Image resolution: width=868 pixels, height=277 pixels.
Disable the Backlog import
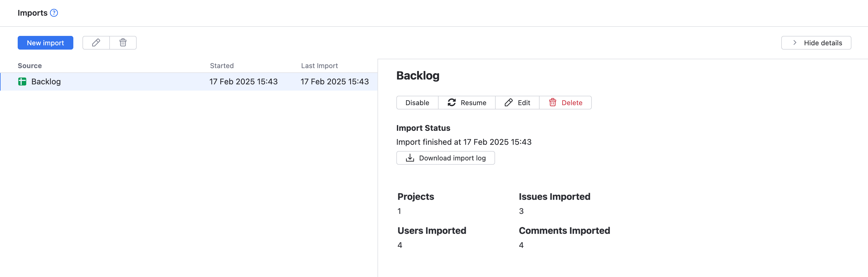point(417,103)
